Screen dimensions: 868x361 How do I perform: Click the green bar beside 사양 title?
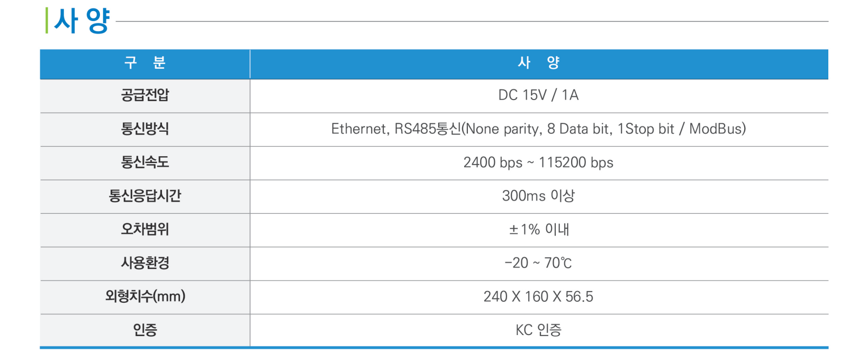[47, 21]
